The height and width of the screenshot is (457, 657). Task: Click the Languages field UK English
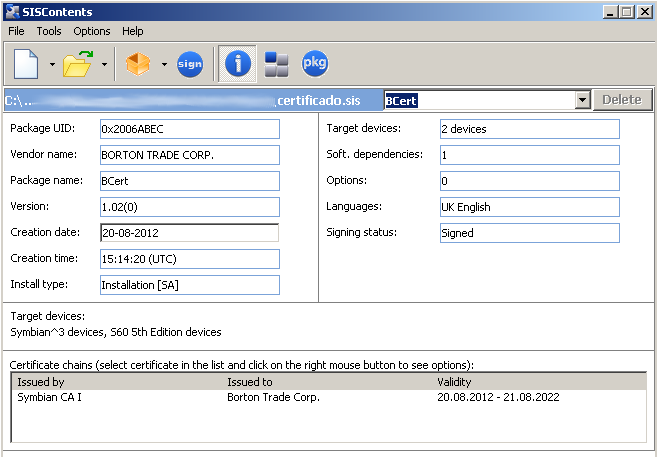(x=530, y=207)
